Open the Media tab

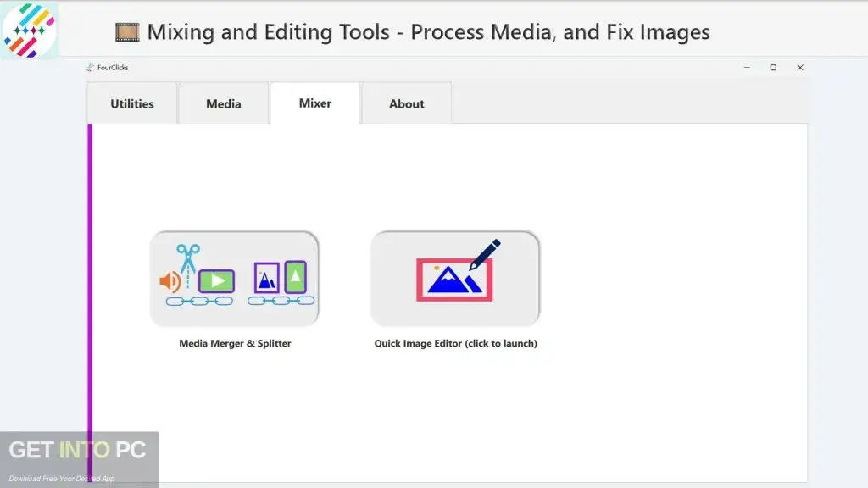[224, 104]
